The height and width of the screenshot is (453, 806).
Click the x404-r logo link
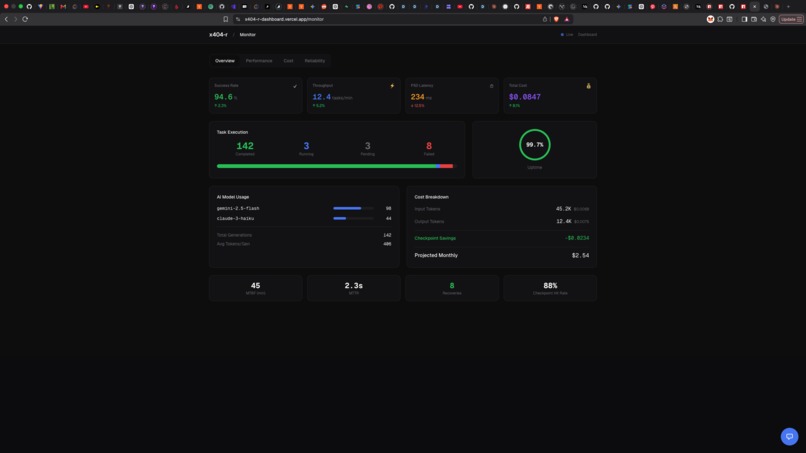pyautogui.click(x=218, y=34)
